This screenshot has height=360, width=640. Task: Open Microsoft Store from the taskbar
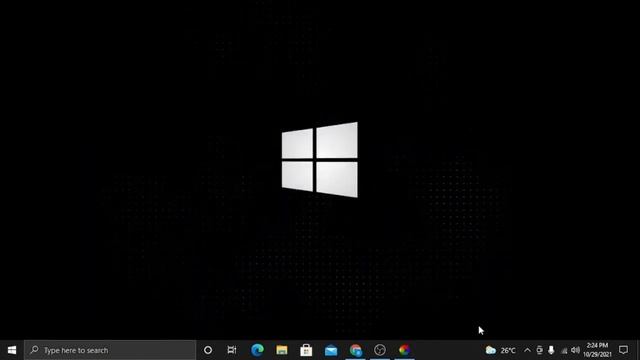(306, 350)
